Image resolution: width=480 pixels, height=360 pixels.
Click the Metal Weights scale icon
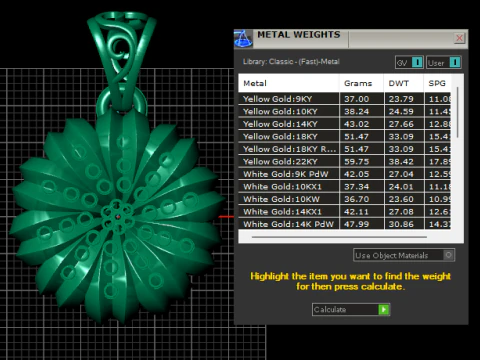point(243,39)
